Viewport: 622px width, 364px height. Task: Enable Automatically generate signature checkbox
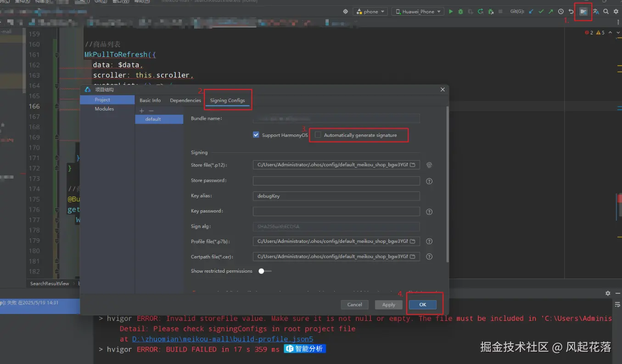318,135
